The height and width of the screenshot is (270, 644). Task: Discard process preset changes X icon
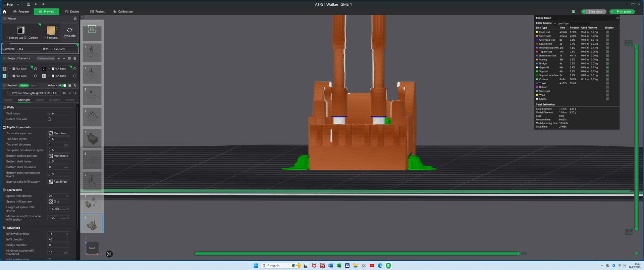click(69, 93)
